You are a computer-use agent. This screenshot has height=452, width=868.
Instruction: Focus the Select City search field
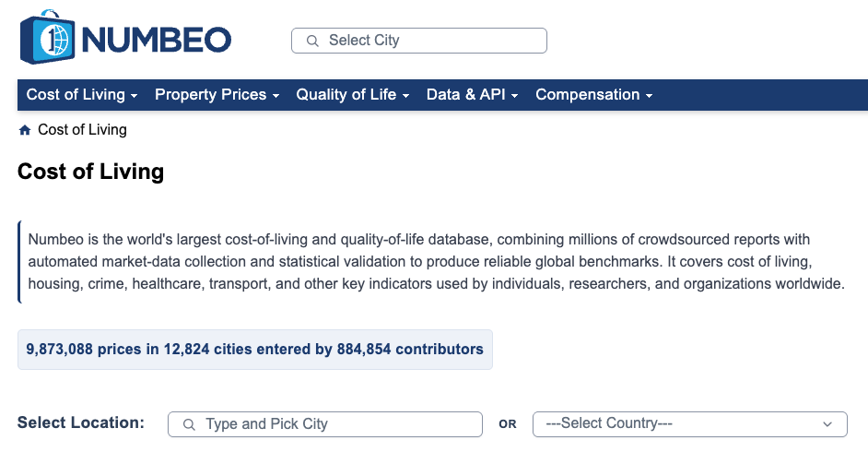click(x=419, y=41)
